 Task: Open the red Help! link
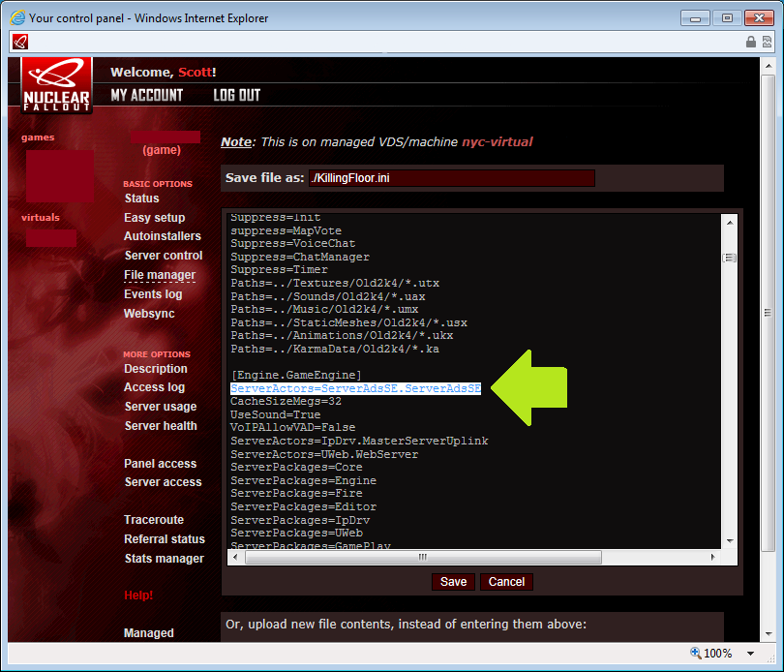point(138,596)
